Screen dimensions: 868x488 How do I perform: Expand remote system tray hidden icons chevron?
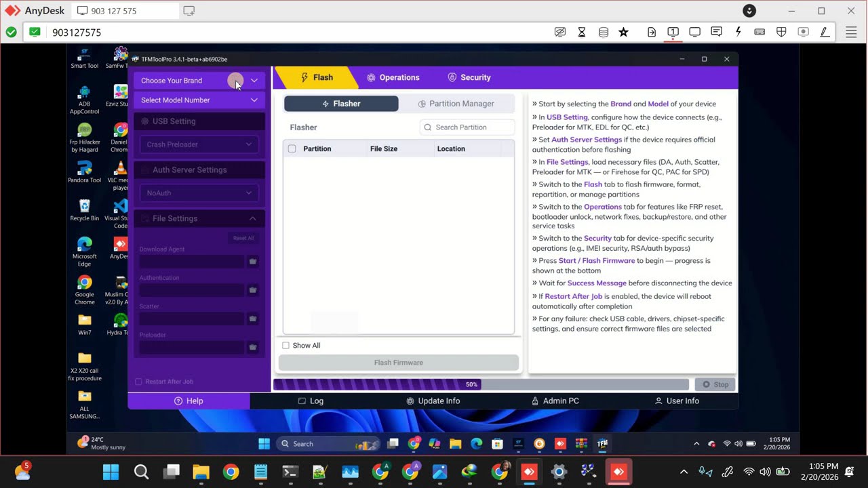click(x=696, y=444)
